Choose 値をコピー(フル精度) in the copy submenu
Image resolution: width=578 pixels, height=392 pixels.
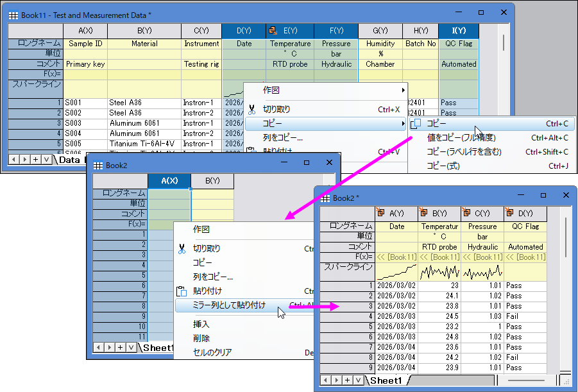click(492, 137)
